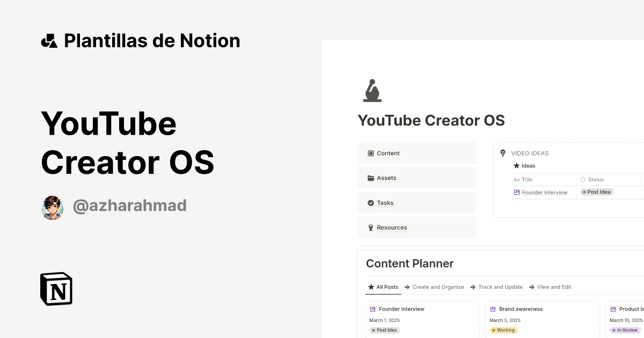The height and width of the screenshot is (338, 644).
Task: Open the Create and Organize view
Action: point(437,287)
